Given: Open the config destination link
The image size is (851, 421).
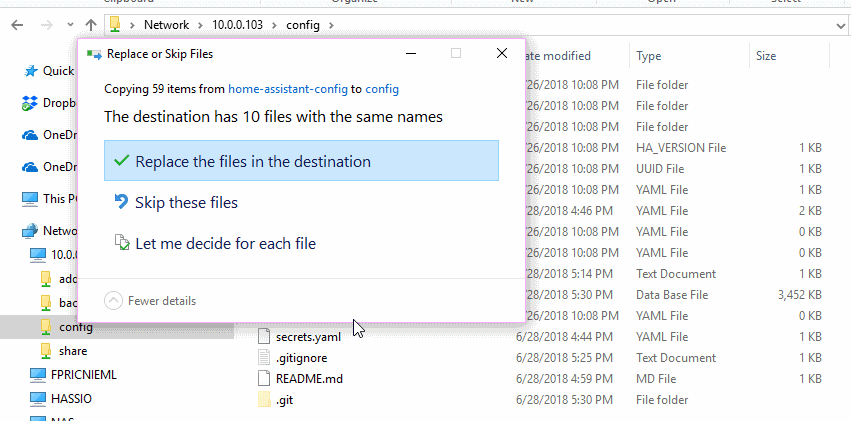Looking at the screenshot, I should coord(382,89).
